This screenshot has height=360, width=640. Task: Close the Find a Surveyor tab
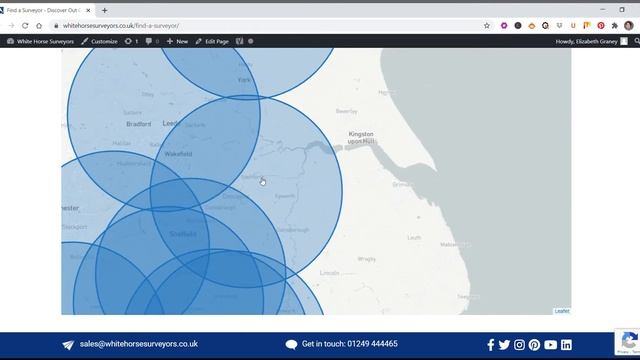[88, 10]
